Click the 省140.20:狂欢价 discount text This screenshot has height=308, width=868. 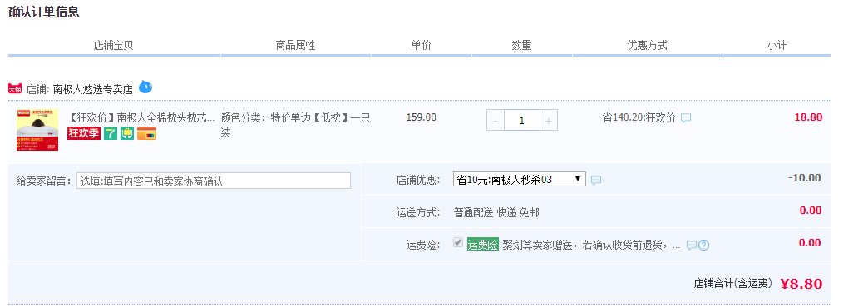pos(639,118)
